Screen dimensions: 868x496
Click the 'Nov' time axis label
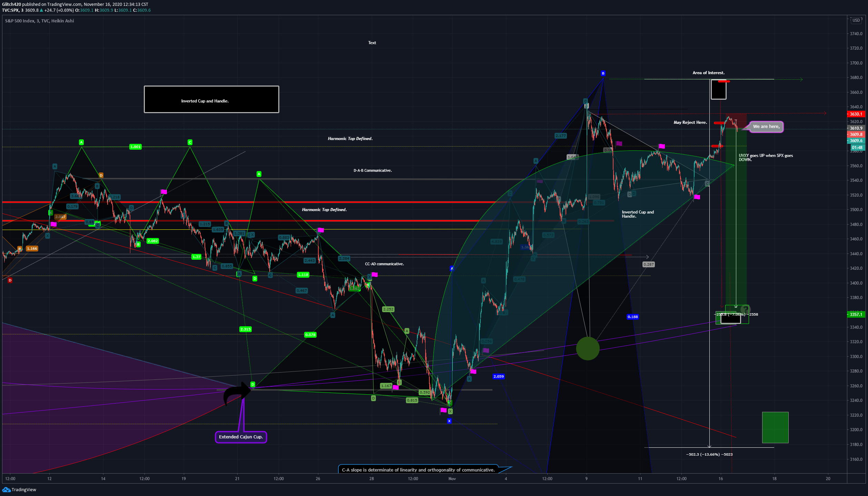pyautogui.click(x=452, y=478)
